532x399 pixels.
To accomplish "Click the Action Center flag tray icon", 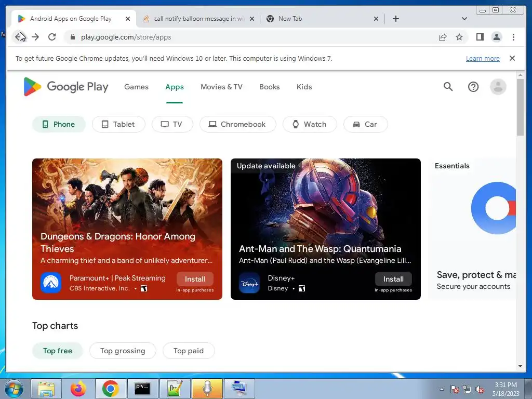I will point(454,390).
